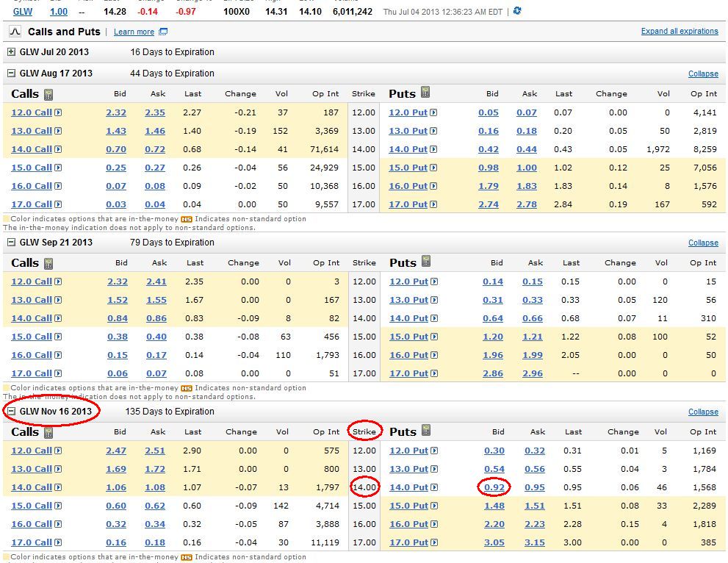Click arrow icon beside Aug 13.0 Put
This screenshot has height=563, width=728.
(433, 131)
